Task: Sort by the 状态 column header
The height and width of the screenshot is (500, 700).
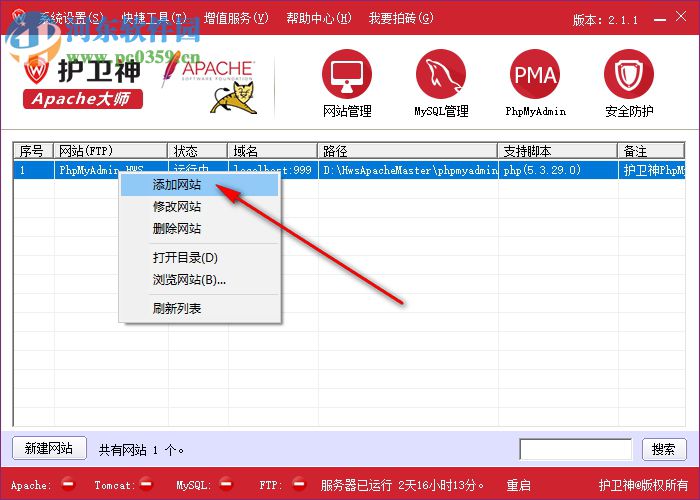Action: point(197,151)
